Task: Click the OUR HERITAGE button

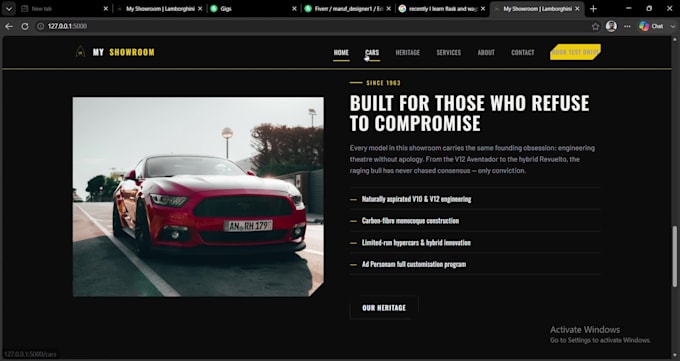Action: (x=384, y=308)
